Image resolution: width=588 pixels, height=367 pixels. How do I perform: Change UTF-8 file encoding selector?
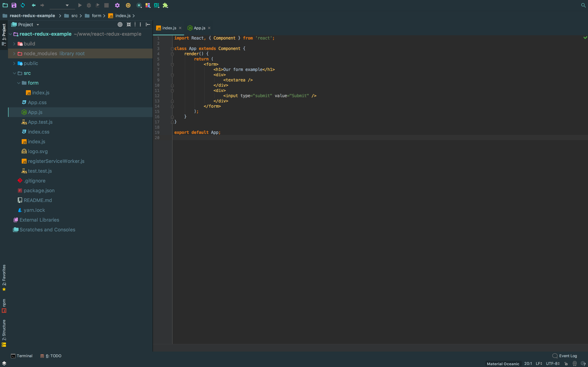click(552, 364)
